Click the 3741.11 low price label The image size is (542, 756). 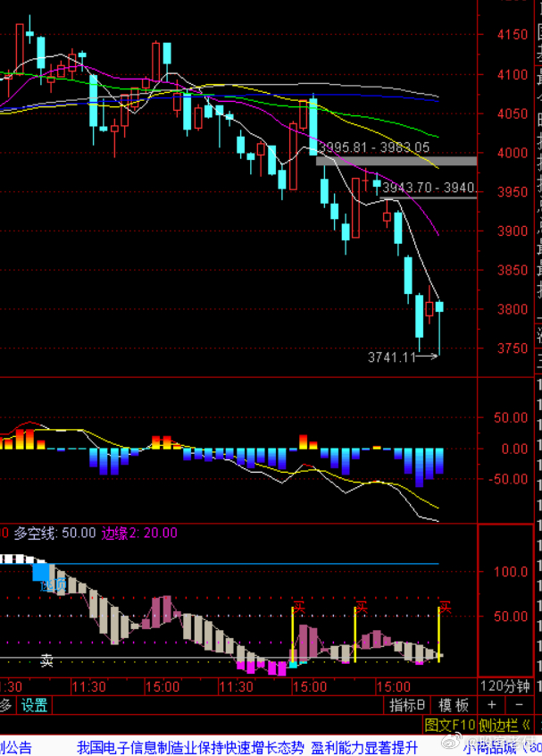pos(392,357)
